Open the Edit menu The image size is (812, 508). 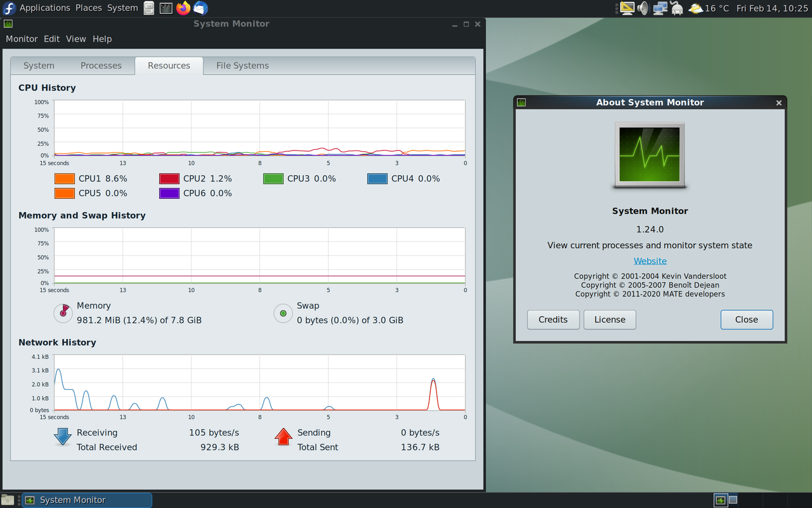click(51, 39)
